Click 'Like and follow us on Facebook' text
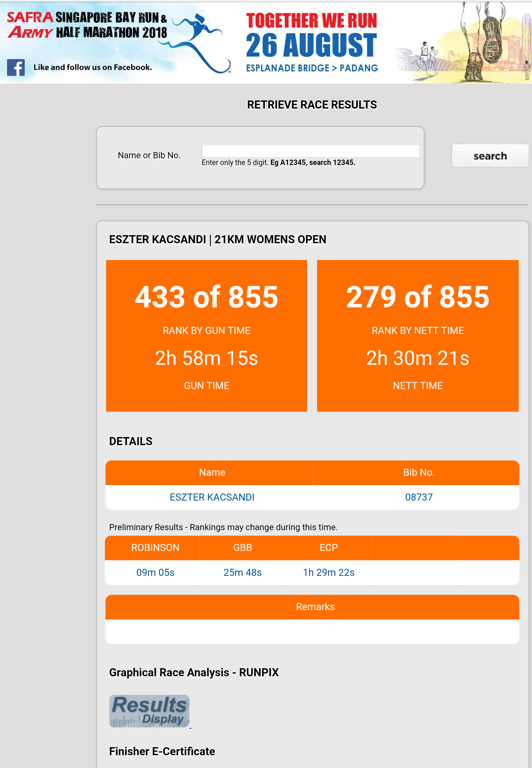The height and width of the screenshot is (768, 532). point(93,68)
